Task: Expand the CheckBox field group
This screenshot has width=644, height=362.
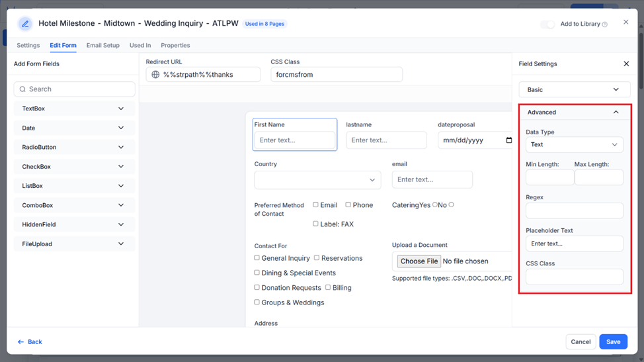Action: coord(74,166)
